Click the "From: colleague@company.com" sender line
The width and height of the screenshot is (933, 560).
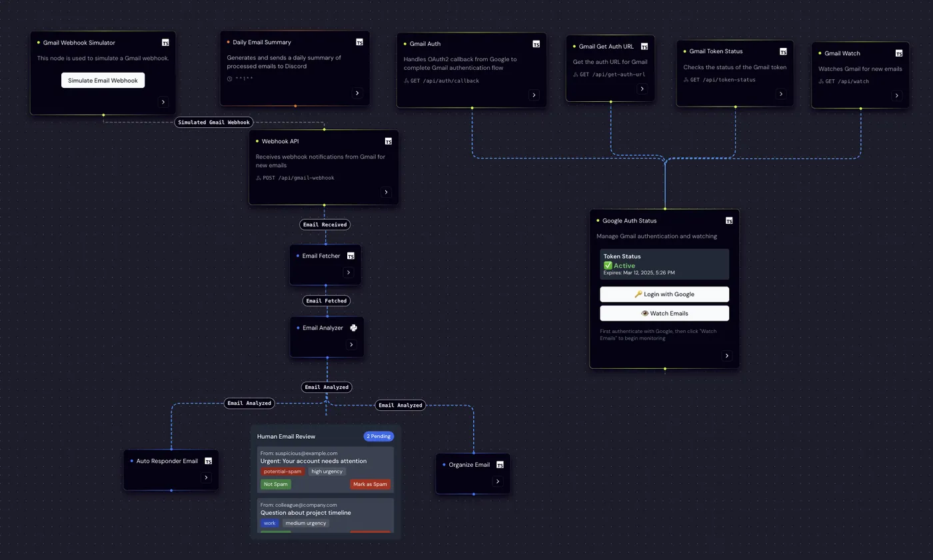coord(299,505)
